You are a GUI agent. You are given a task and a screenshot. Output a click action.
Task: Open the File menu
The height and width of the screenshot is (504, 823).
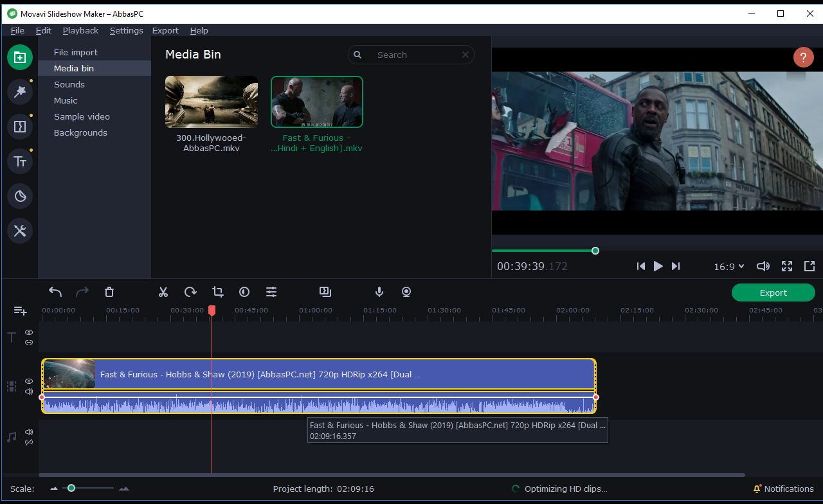[17, 30]
